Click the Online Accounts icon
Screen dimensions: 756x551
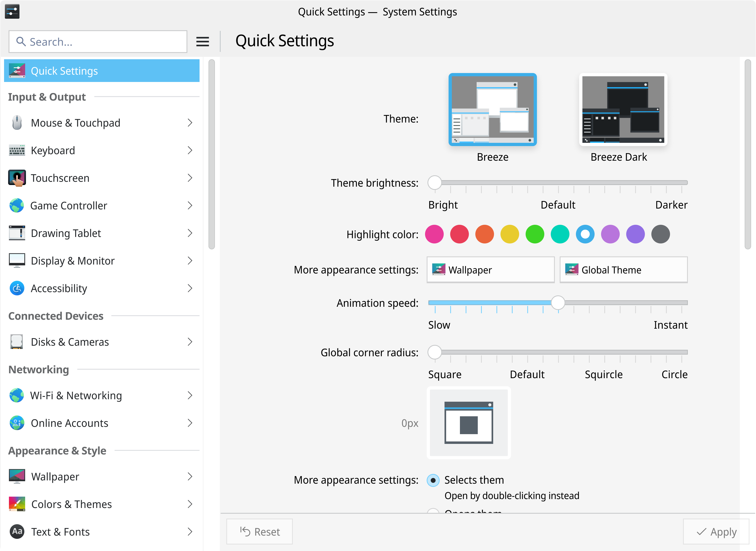point(17,423)
